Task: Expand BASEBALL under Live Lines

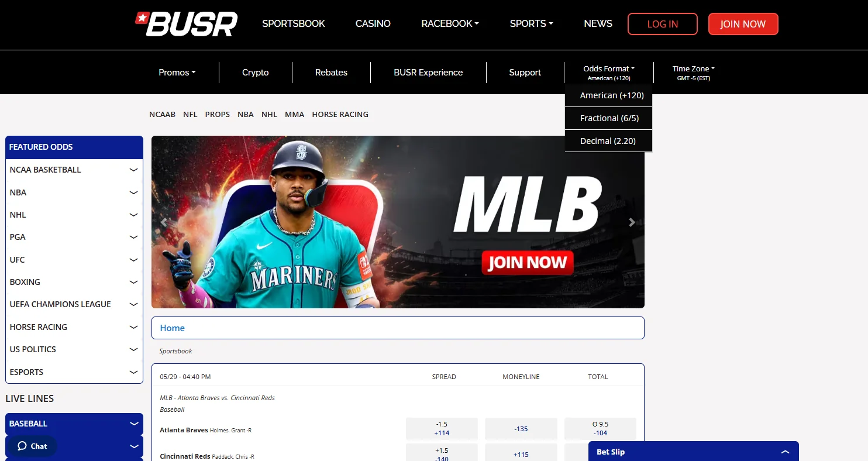Action: 74,424
